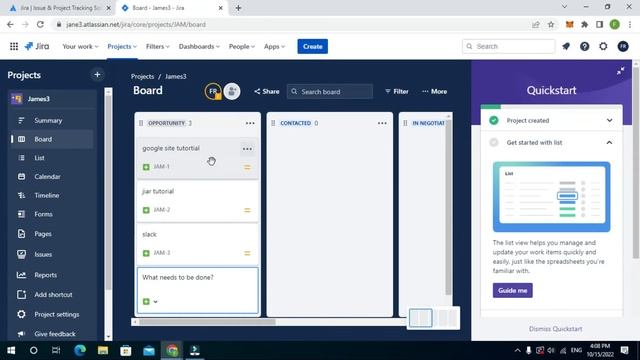The height and width of the screenshot is (360, 640).
Task: Expand Projects dropdown in header
Action: pos(122,47)
